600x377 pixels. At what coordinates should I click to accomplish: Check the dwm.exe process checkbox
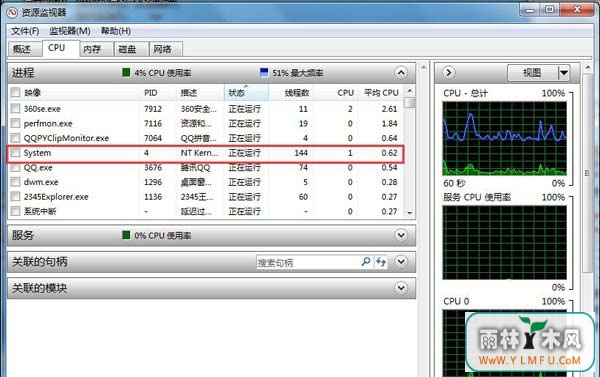[15, 182]
